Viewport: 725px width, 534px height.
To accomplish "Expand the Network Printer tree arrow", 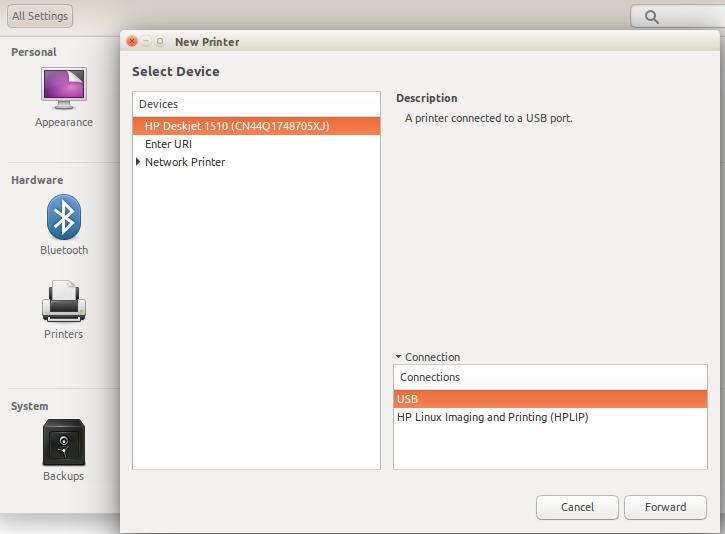I will coord(138,162).
